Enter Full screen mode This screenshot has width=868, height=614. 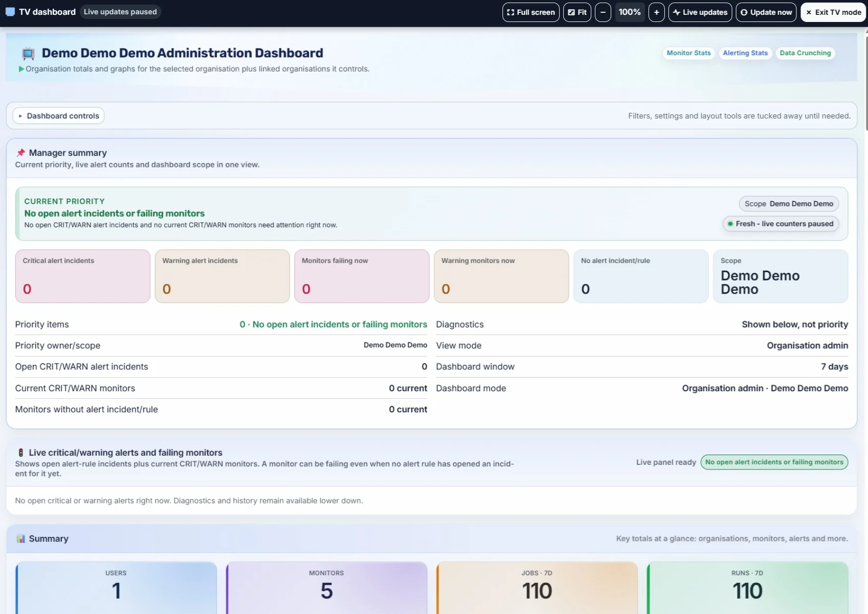[531, 12]
